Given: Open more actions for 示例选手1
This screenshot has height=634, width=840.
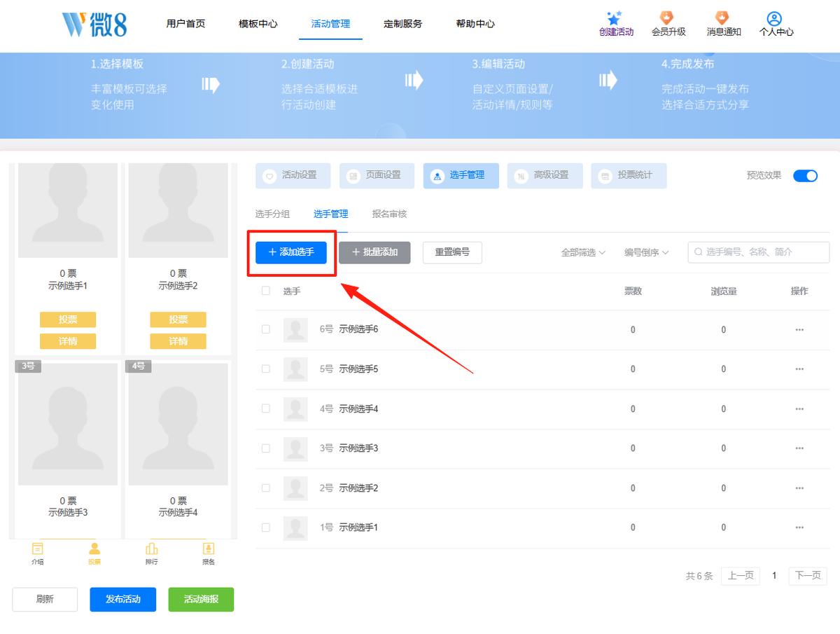Looking at the screenshot, I should click(x=799, y=528).
